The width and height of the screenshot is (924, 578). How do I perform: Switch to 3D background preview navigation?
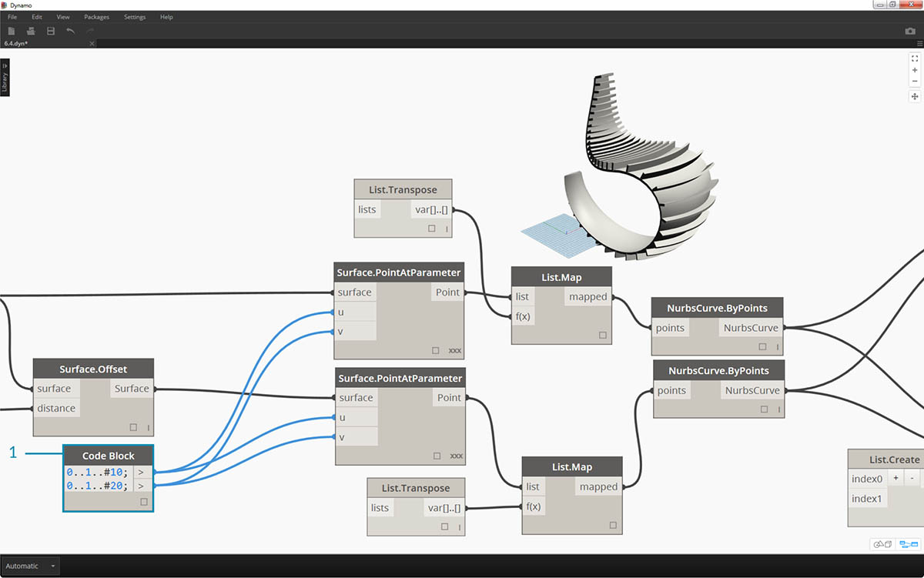pos(882,544)
